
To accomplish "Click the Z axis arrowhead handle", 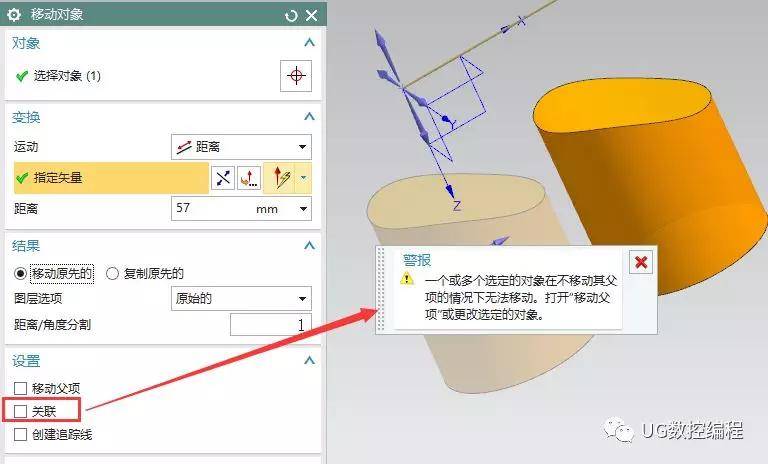I will pyautogui.click(x=449, y=191).
